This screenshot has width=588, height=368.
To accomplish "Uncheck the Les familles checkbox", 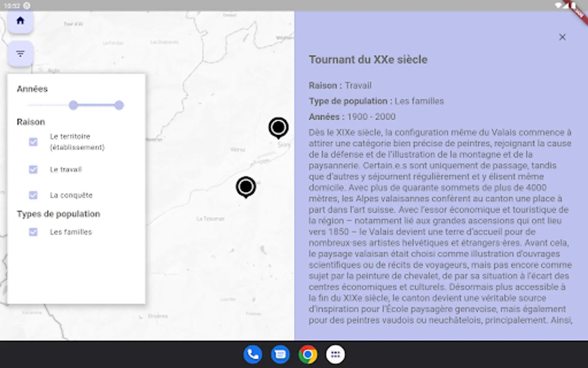I will pos(33,232).
